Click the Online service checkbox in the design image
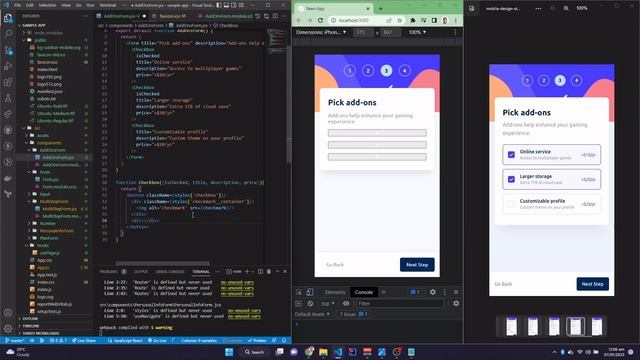 [x=511, y=155]
